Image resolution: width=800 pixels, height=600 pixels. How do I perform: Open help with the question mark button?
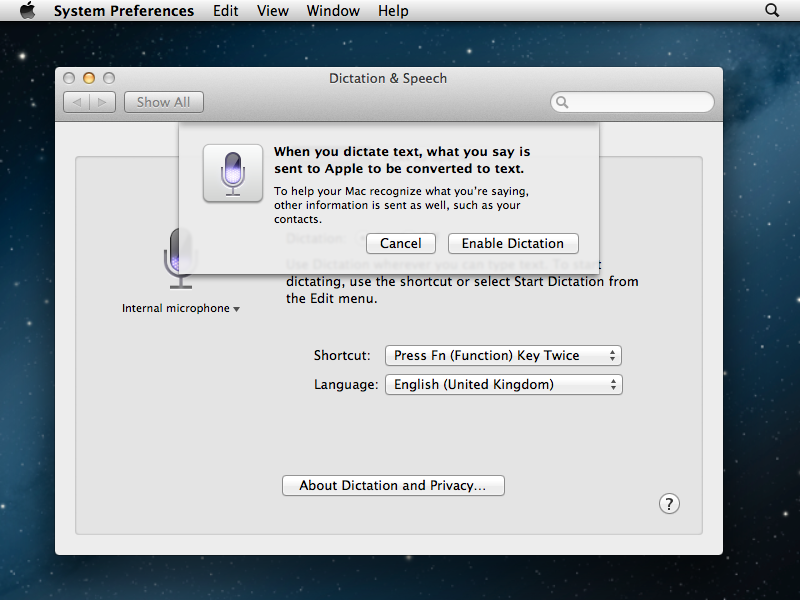[670, 504]
